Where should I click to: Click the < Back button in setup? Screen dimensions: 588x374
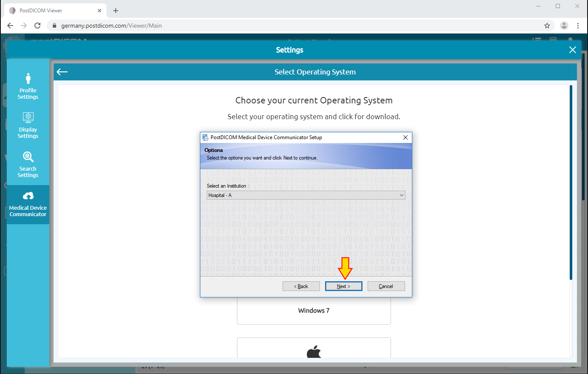[x=301, y=286]
